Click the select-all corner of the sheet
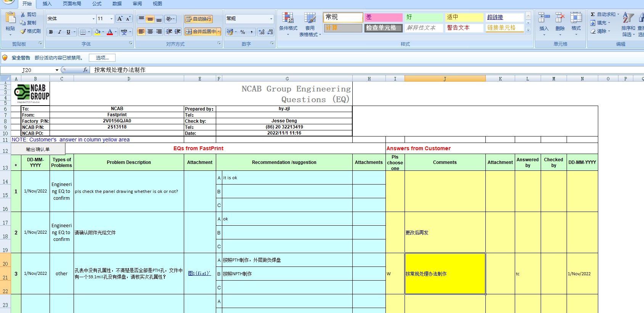The width and height of the screenshot is (644, 313). [5, 79]
